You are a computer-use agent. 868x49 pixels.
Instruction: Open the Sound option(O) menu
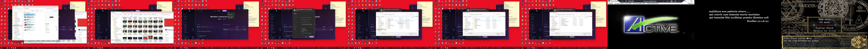(x=639, y=3)
